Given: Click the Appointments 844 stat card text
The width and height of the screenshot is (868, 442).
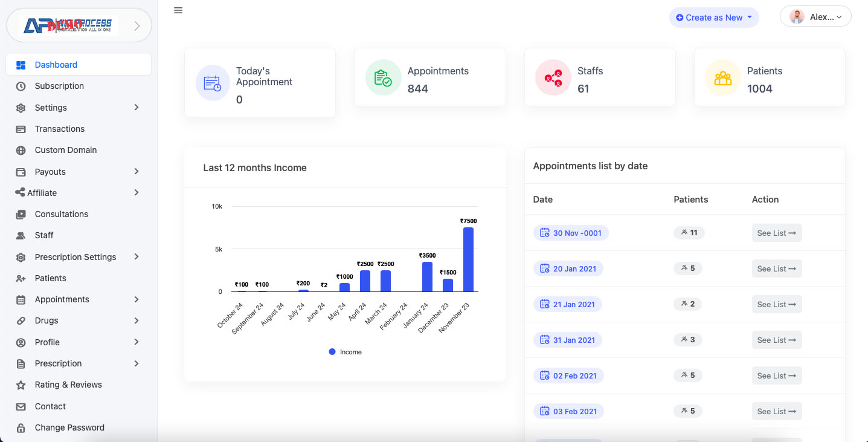Looking at the screenshot, I should 438,80.
